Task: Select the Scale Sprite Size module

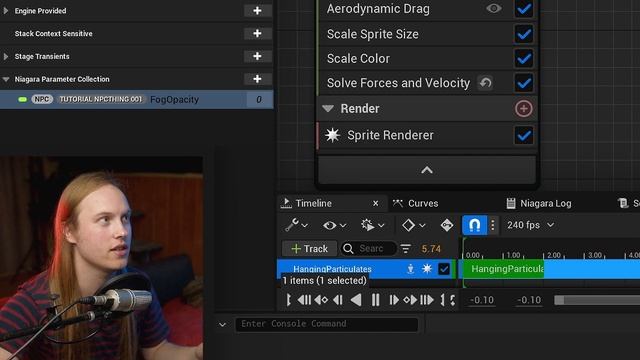Action: tap(372, 34)
